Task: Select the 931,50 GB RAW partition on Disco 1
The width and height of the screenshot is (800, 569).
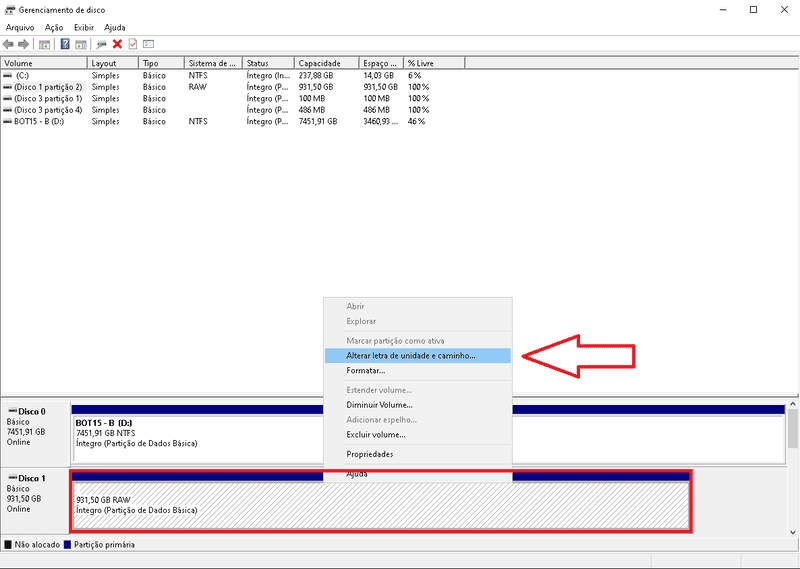Action: pos(381,501)
